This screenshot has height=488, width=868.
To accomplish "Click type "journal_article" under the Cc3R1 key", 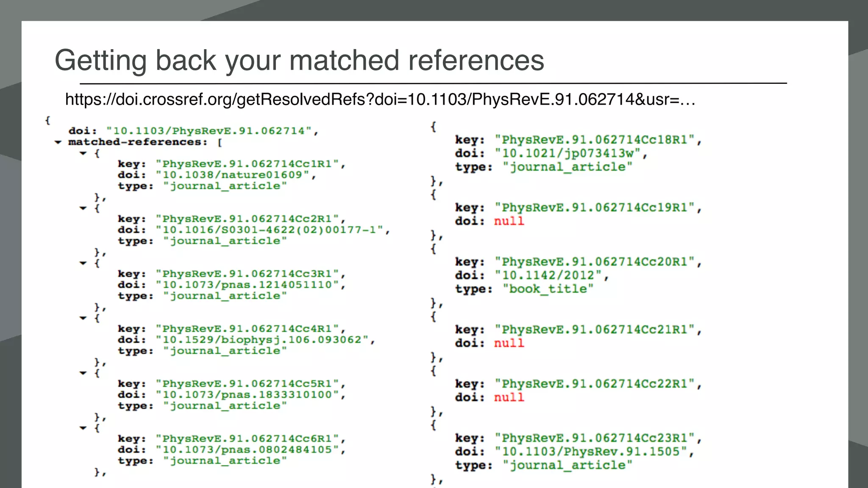I will click(x=225, y=296).
